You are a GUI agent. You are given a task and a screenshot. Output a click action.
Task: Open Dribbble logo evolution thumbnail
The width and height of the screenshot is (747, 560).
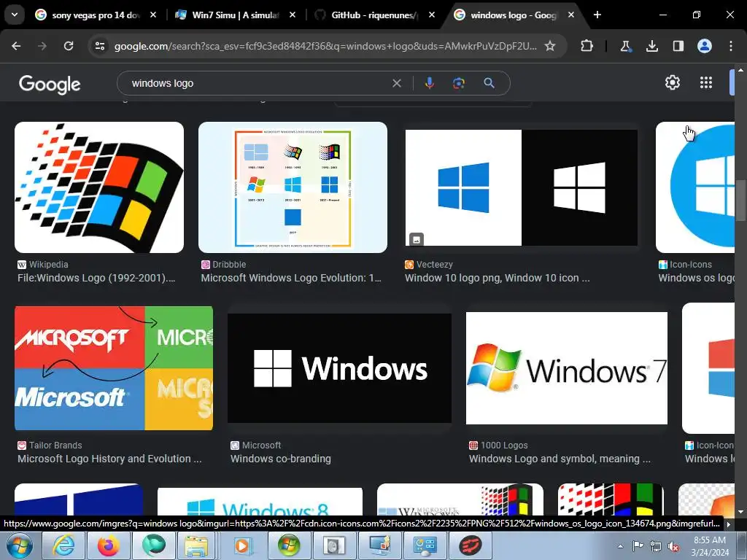click(x=293, y=187)
